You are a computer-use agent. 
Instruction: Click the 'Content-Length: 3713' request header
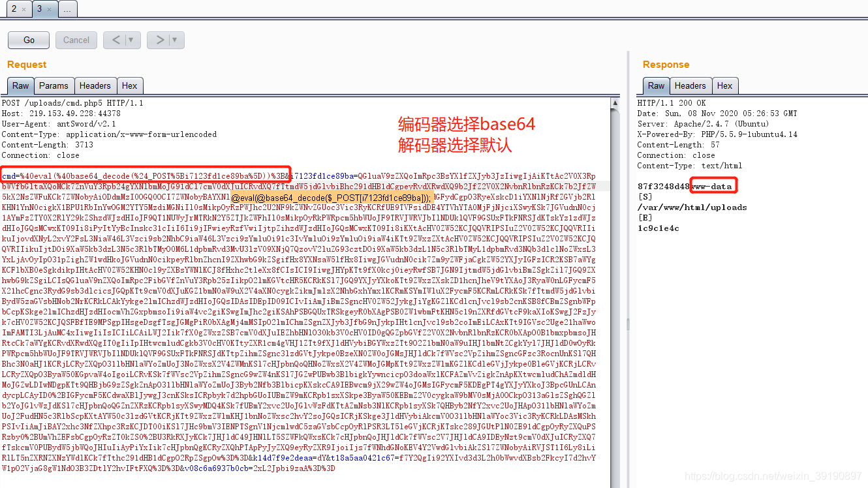(47, 145)
